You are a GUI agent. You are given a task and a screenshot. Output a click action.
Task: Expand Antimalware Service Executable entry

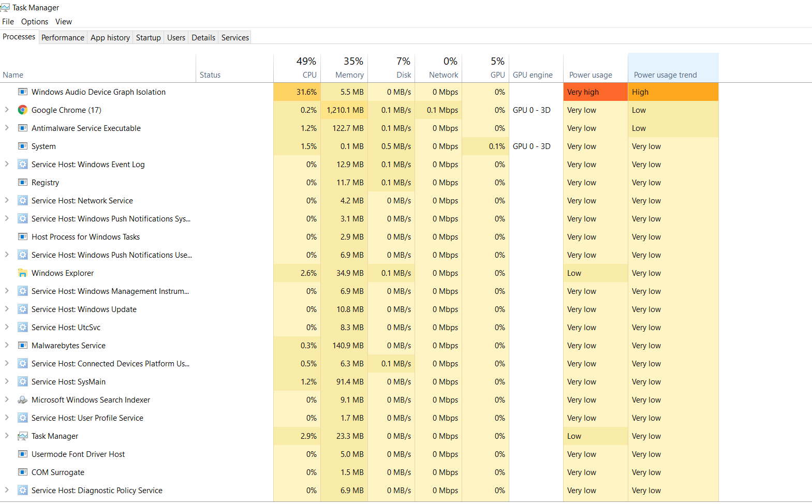point(7,128)
